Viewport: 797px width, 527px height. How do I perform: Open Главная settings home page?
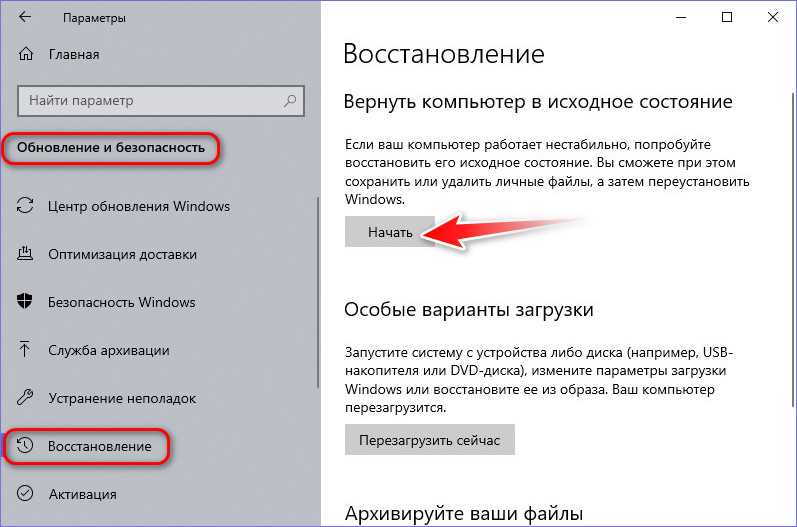point(74,54)
